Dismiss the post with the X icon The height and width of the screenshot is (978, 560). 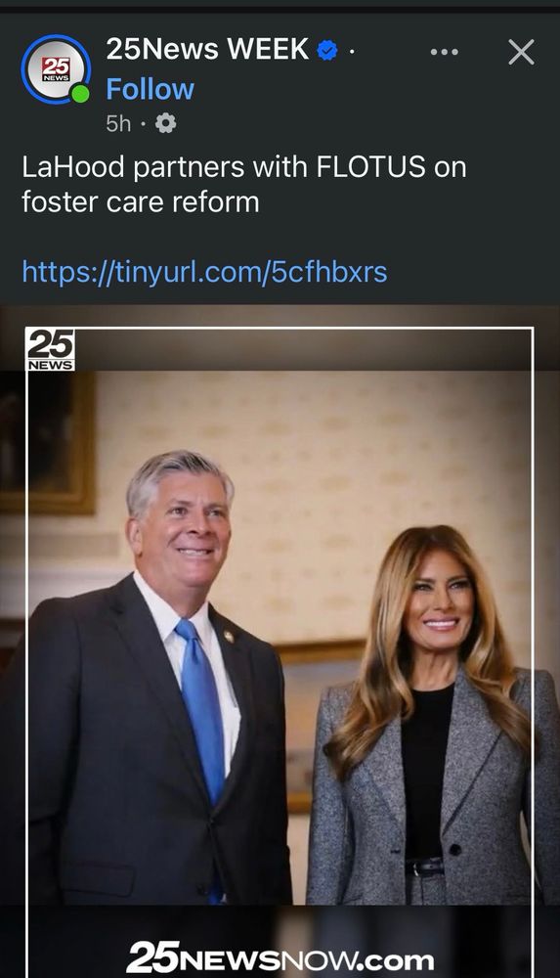pos(521,52)
